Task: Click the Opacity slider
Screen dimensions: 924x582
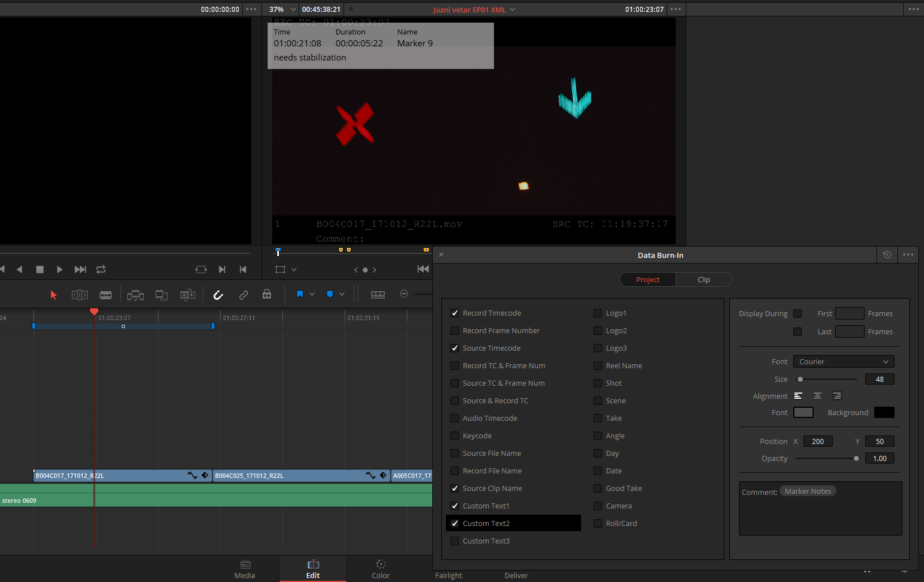Action: click(827, 459)
